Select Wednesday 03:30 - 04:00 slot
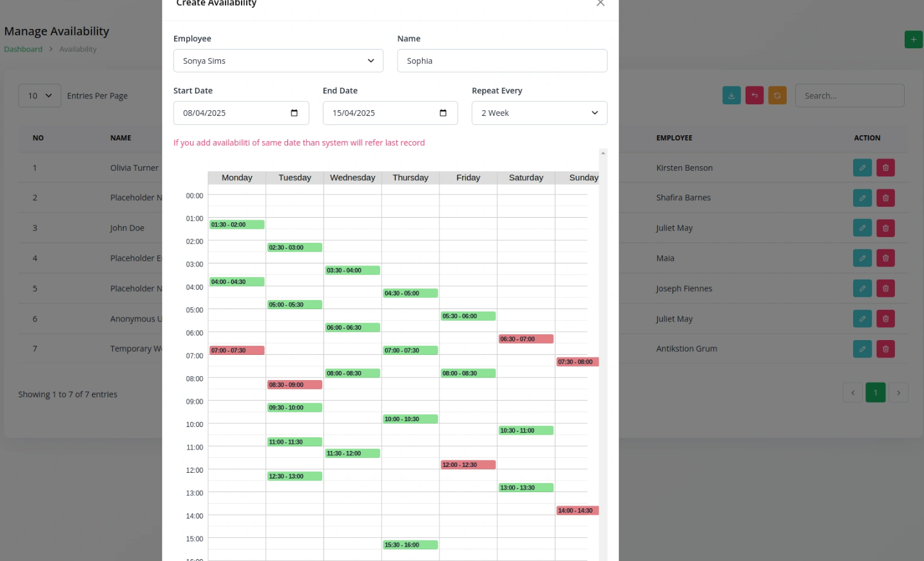Viewport: 924px width, 561px height. coord(352,271)
